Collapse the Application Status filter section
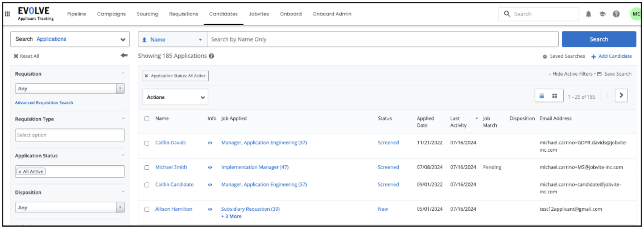This screenshot has height=229, width=644. click(x=123, y=155)
